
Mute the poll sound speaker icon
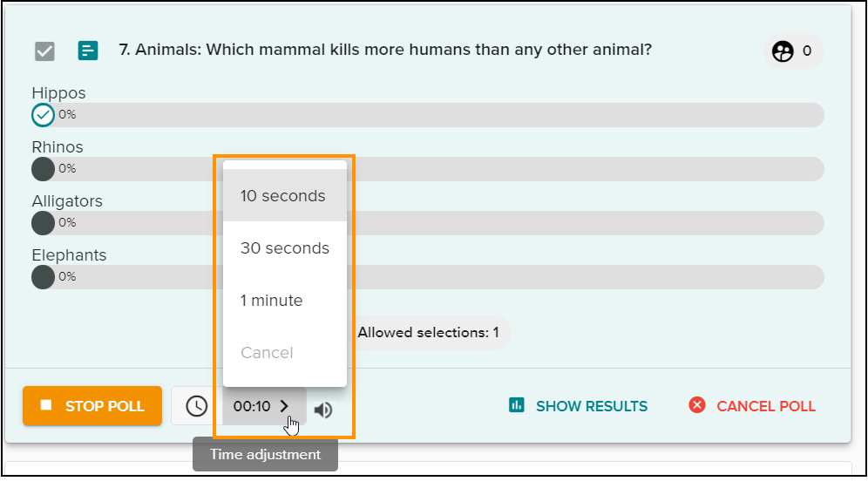(x=323, y=410)
